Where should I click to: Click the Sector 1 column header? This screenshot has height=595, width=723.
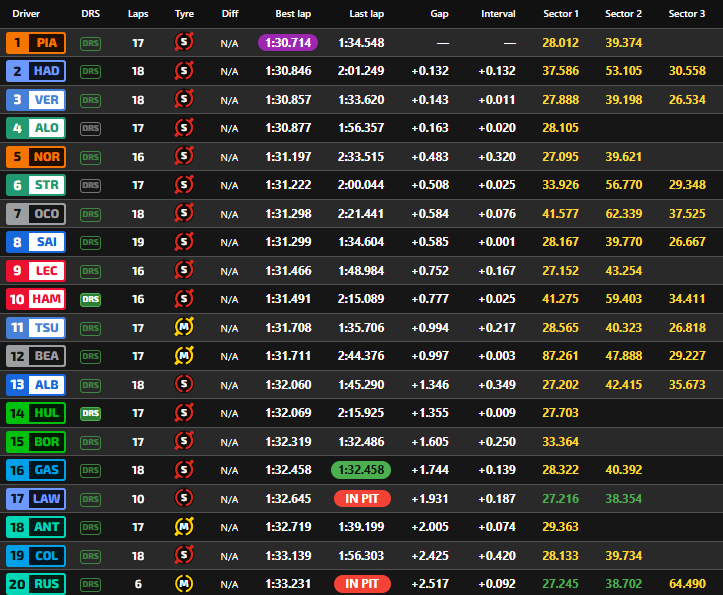click(561, 14)
